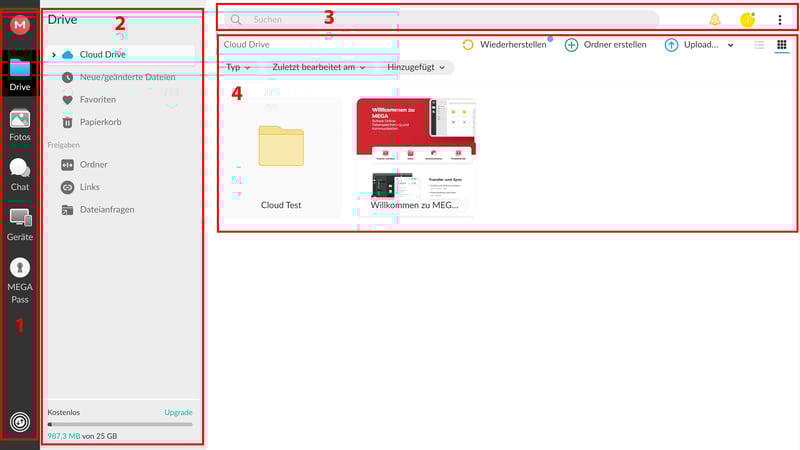The height and width of the screenshot is (450, 800).
Task: Click the 987,3 MB von 25 GB text
Action: click(82, 436)
